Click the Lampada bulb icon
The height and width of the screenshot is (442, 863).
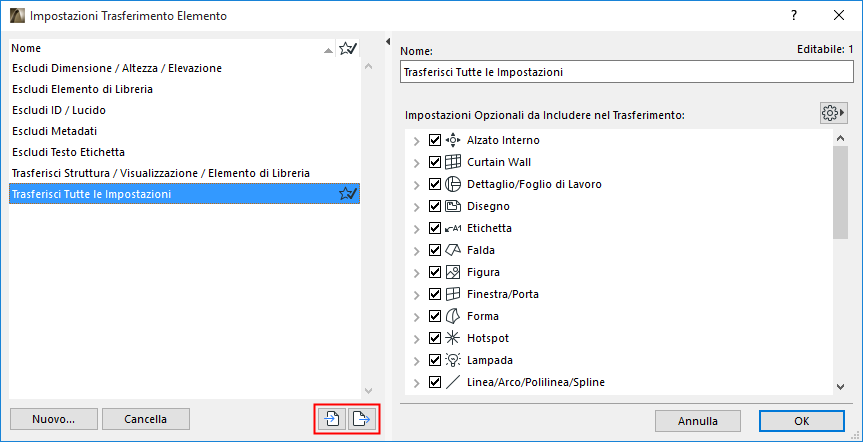(x=452, y=360)
